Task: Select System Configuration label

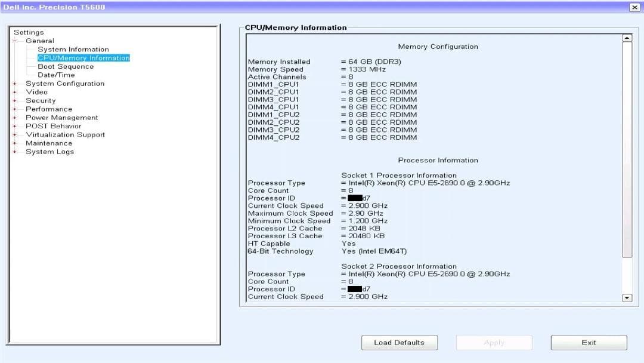Action: tap(65, 84)
